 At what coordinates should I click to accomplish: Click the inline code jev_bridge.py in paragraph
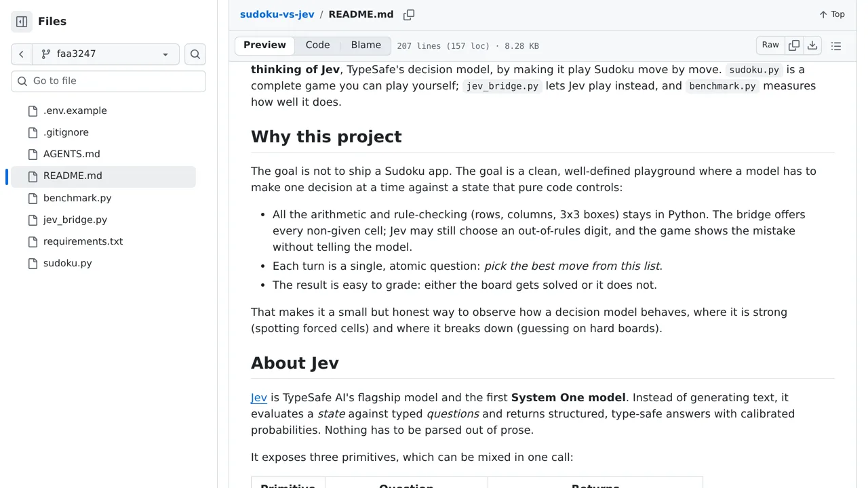pyautogui.click(x=502, y=86)
